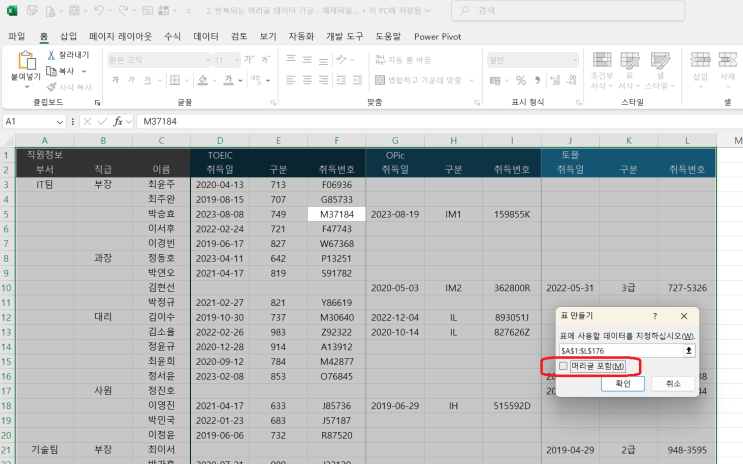The width and height of the screenshot is (743, 464).
Task: Open the 조건부 서식 menu
Action: pyautogui.click(x=602, y=70)
